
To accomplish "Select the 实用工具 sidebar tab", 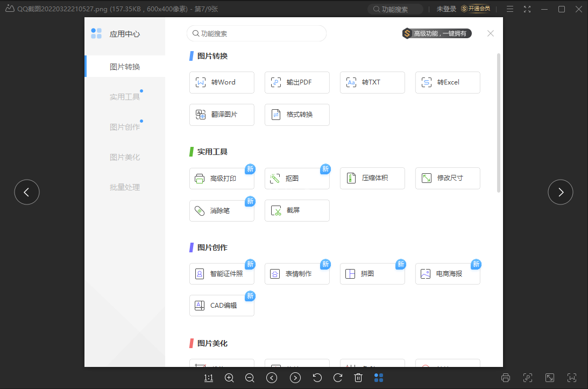I will pos(125,97).
